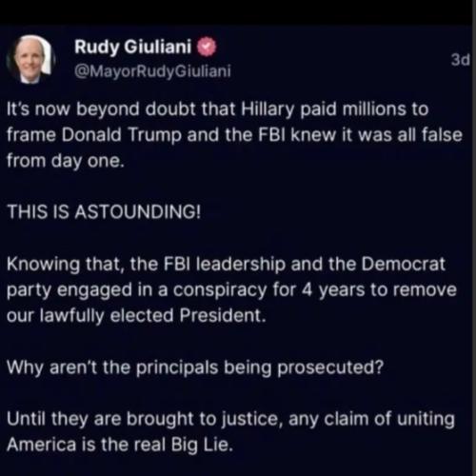The image size is (476, 476).
Task: Open Rudy Giuliani's profile avatar photo
Action: point(30,59)
